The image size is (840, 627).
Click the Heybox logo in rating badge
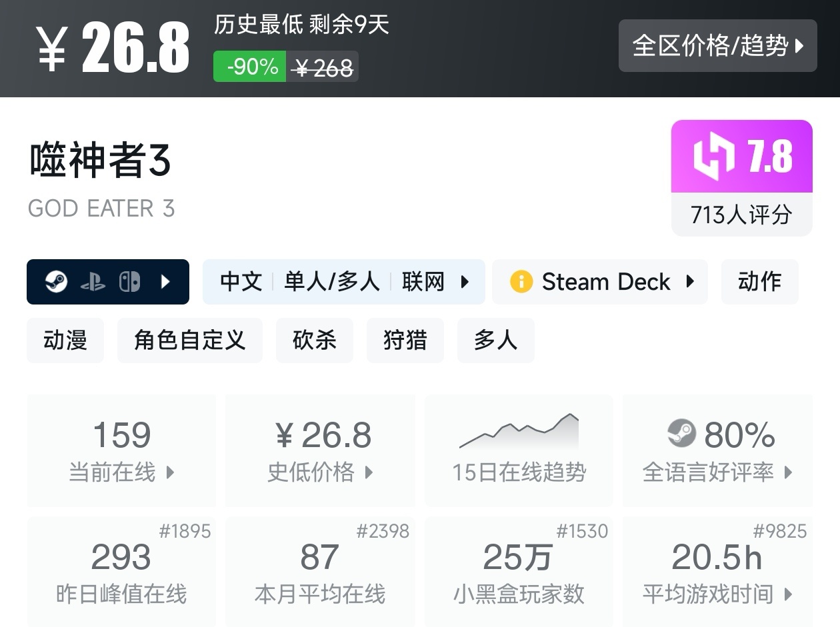(713, 156)
